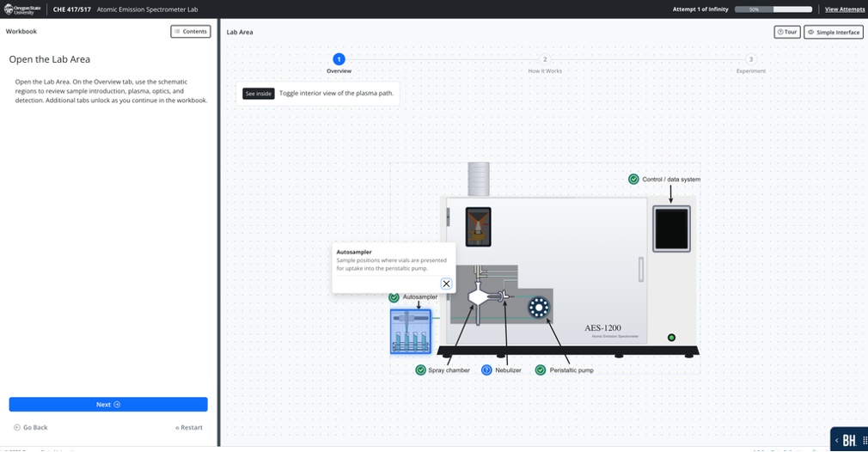Click the Peristaltic pump check marker
Screen dimensions: 868x452
tap(541, 370)
